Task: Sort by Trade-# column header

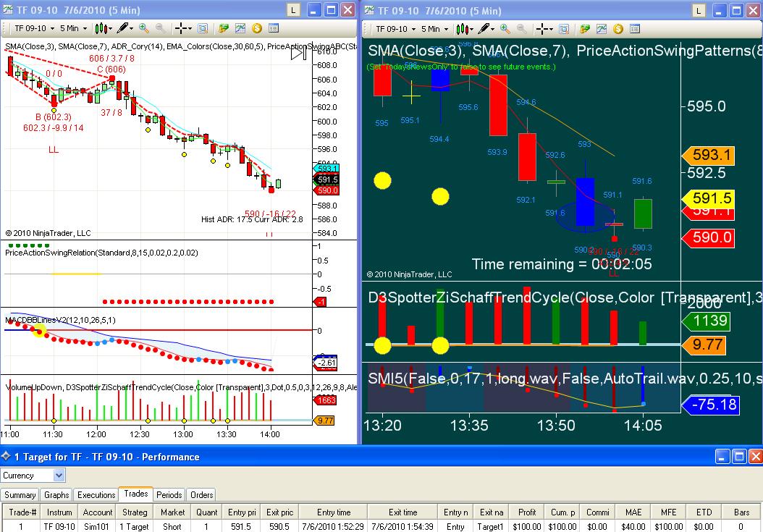Action: (22, 512)
